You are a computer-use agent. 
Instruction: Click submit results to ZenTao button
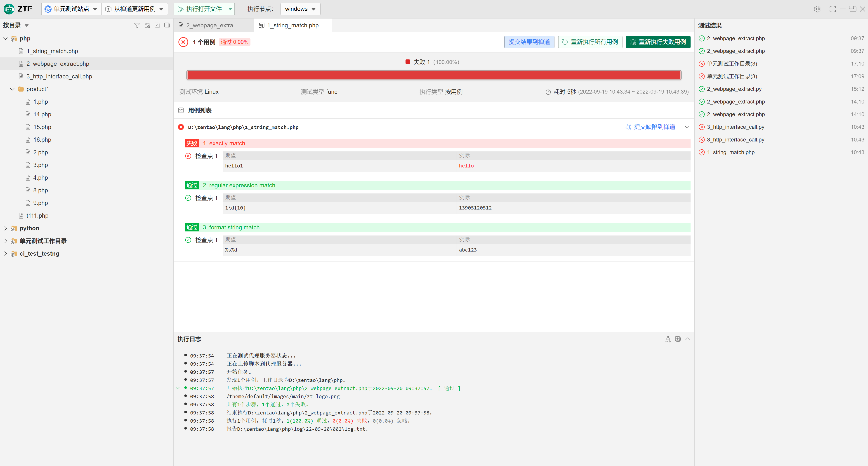[529, 42]
